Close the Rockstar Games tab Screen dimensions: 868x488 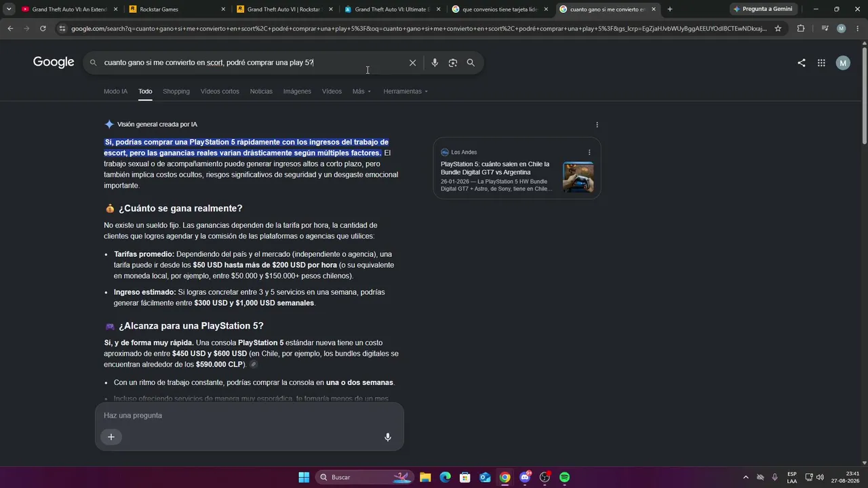pos(223,9)
